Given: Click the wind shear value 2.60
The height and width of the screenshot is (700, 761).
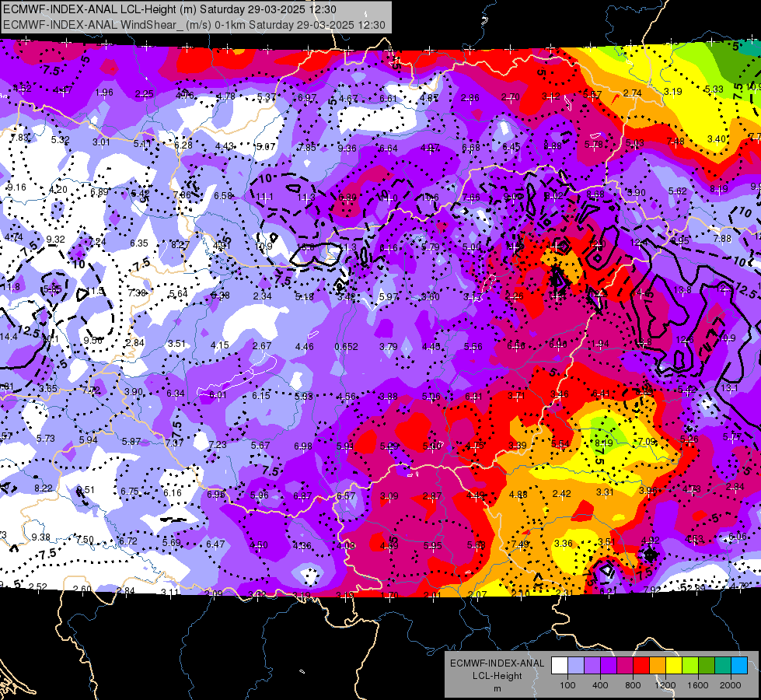Looking at the screenshot, I should coord(82,590).
